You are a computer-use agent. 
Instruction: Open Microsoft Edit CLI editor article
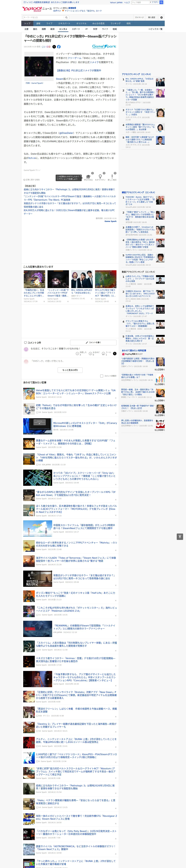[85, 425]
